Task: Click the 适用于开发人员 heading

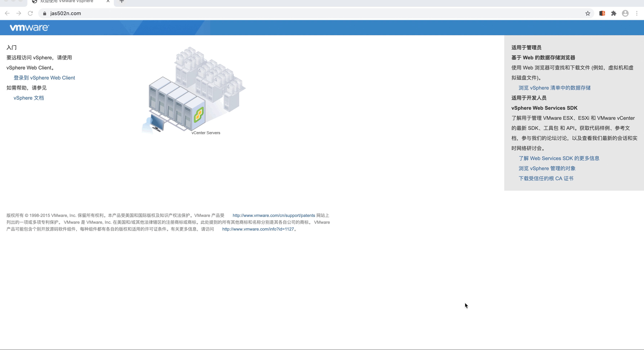Action: pyautogui.click(x=529, y=98)
